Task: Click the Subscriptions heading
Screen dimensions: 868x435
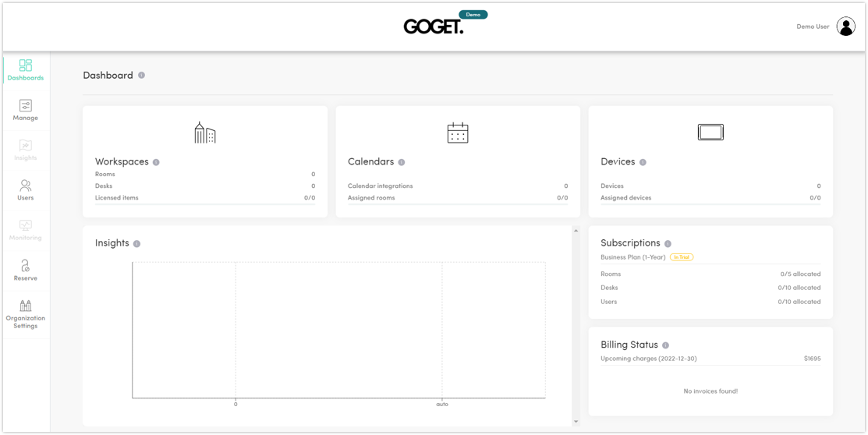Action: pyautogui.click(x=630, y=243)
